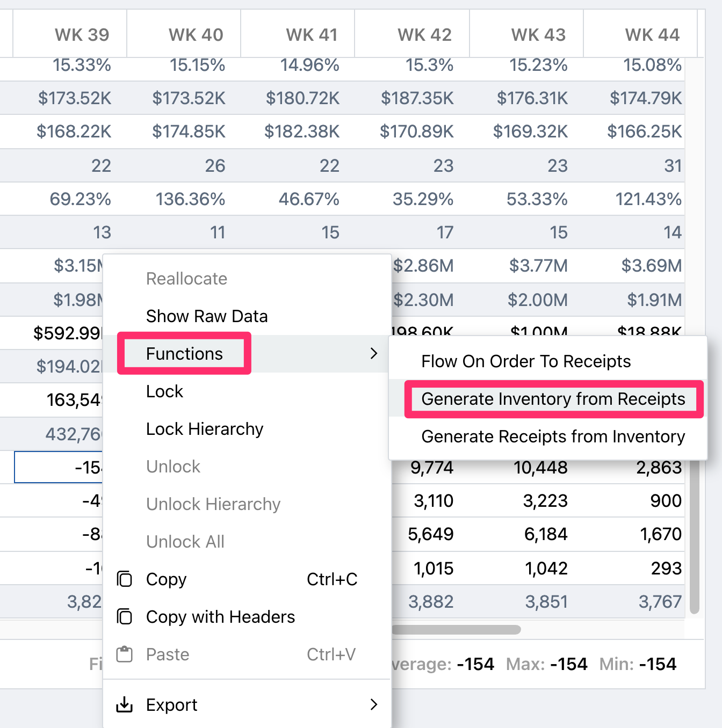Click the vertical scrollbar thumb

pyautogui.click(x=695, y=537)
